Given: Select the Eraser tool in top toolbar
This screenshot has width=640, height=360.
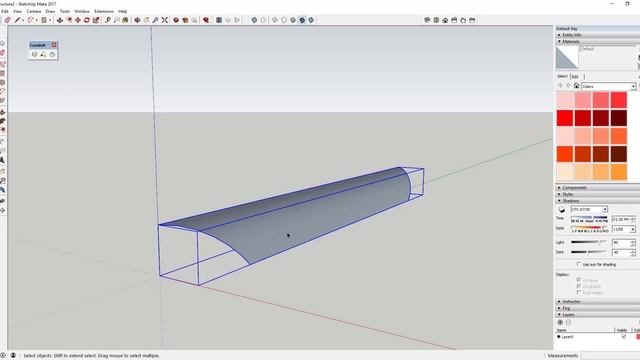Looking at the screenshot, I should click(x=7, y=20).
